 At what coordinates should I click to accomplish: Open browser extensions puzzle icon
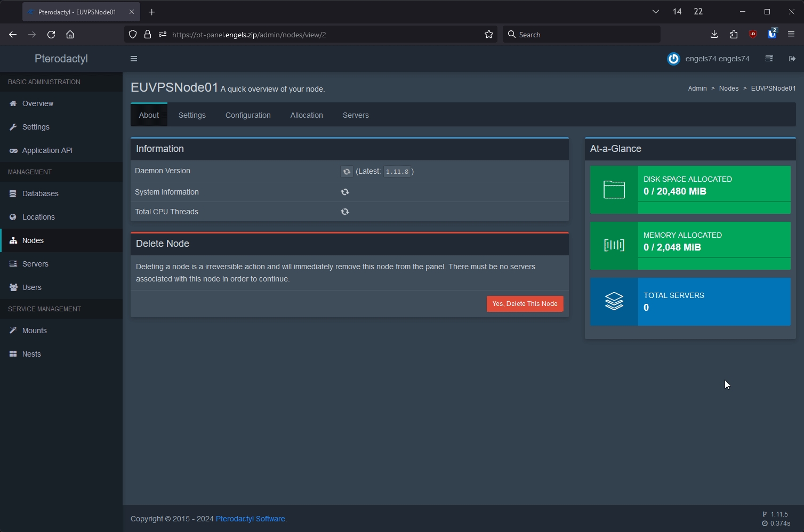pos(734,35)
